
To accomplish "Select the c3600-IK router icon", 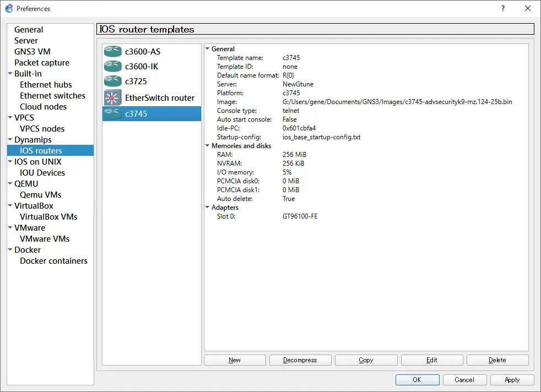I will 113,66.
